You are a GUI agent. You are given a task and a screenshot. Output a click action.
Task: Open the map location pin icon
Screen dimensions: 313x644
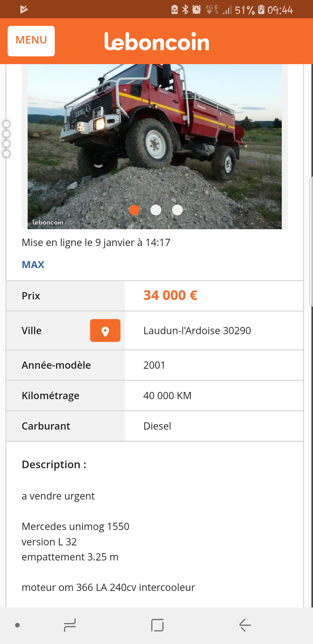pos(105,331)
